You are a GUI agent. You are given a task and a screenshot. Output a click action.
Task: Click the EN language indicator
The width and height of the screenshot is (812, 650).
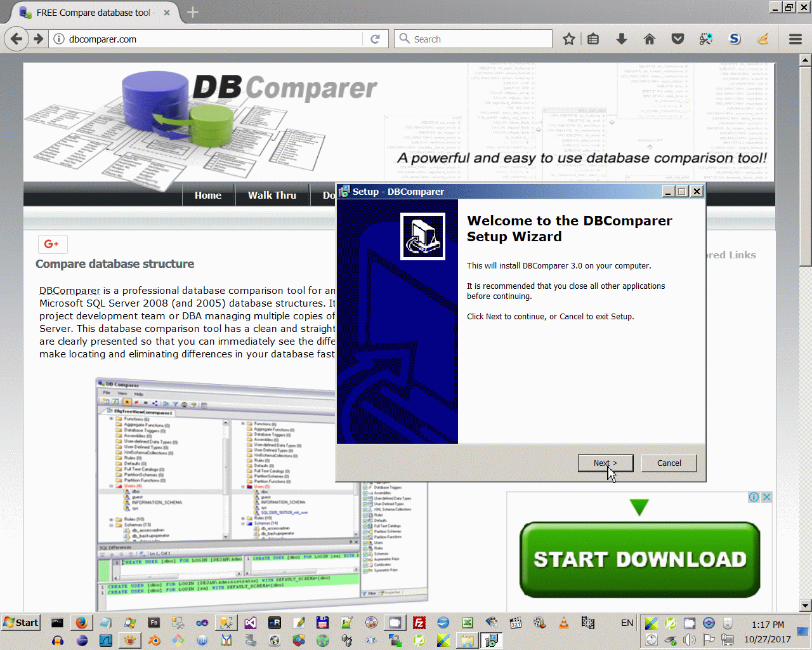pyautogui.click(x=627, y=623)
